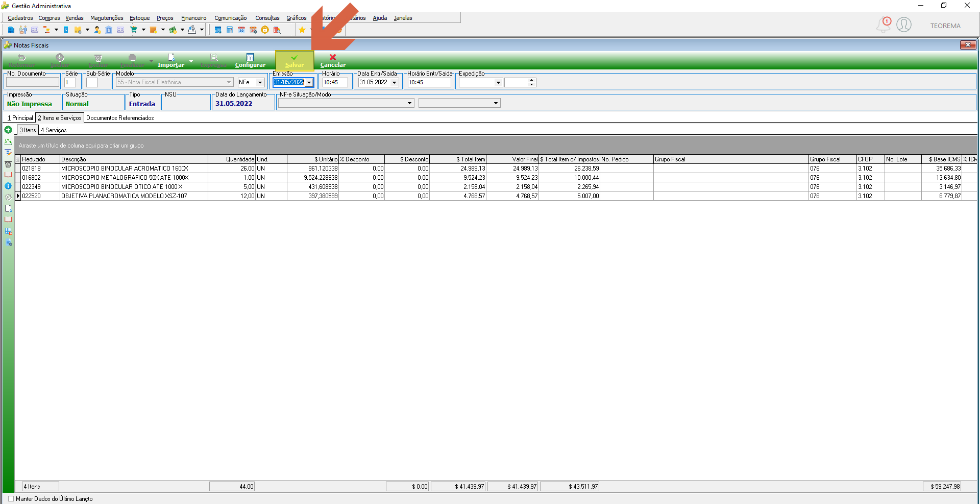Open the Expedição dropdown
Viewport: 980px width, 504px height.
pos(498,82)
